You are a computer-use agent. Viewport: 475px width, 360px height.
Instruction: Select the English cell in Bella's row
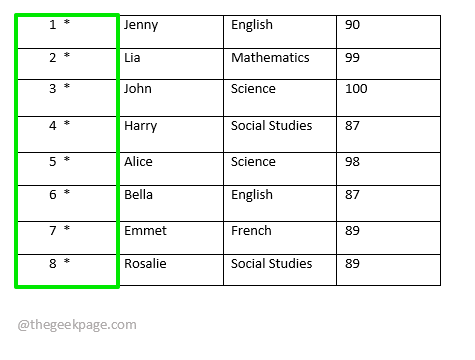click(x=280, y=203)
